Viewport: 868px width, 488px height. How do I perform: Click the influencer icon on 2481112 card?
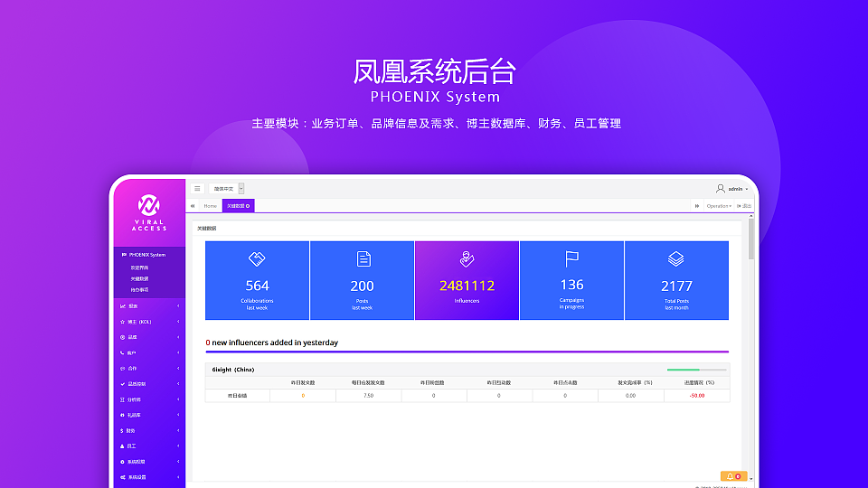click(x=467, y=258)
